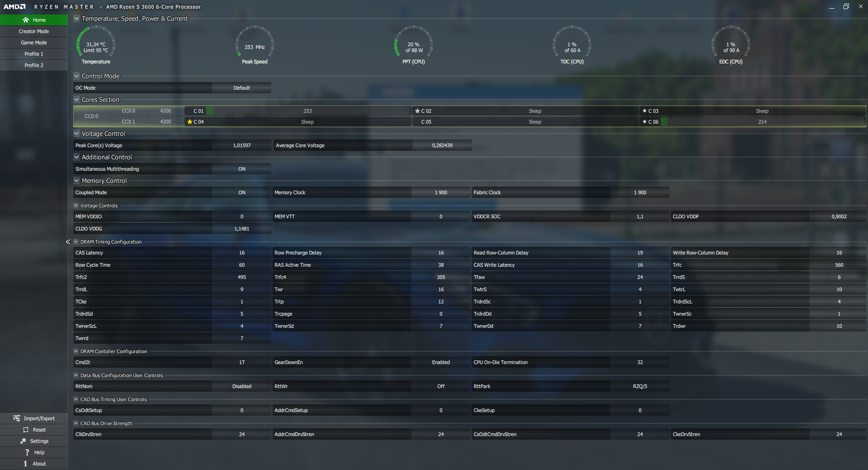Click the CCX 0 value 4200

(166, 111)
